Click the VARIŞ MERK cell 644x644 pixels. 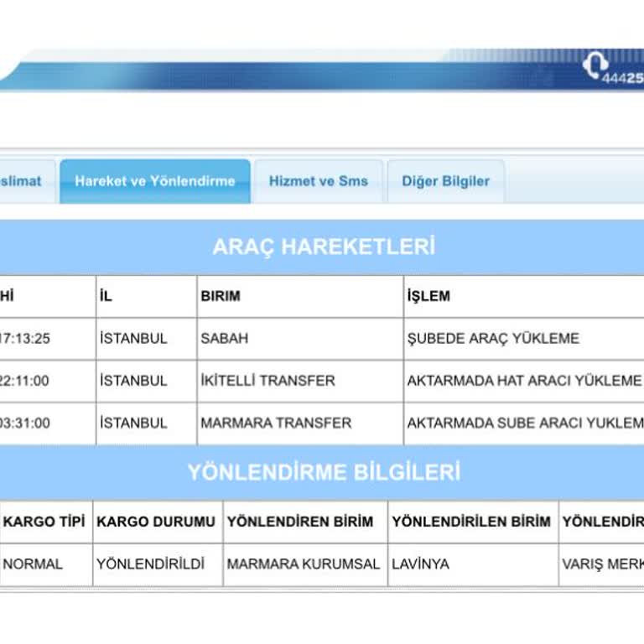point(602,564)
